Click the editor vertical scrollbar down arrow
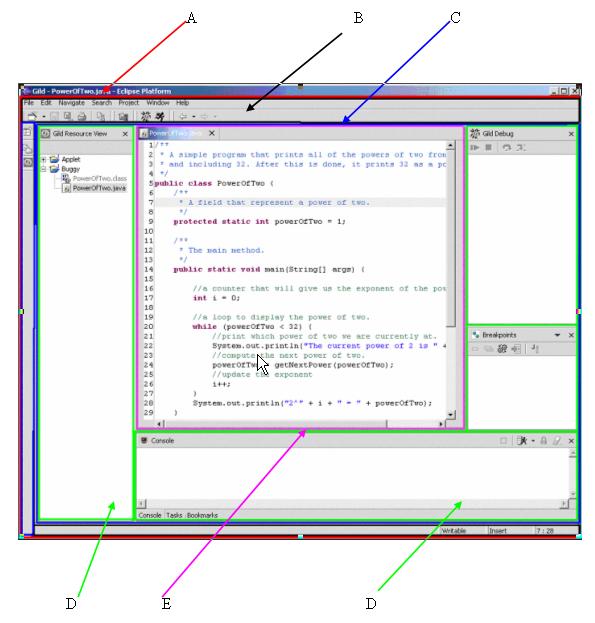The height and width of the screenshot is (623, 595). pos(450,415)
